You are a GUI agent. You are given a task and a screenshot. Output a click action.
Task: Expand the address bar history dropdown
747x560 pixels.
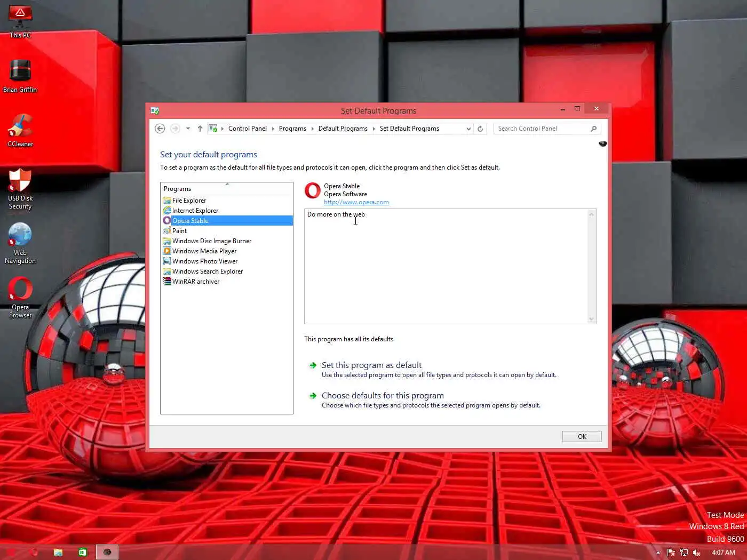pos(468,129)
